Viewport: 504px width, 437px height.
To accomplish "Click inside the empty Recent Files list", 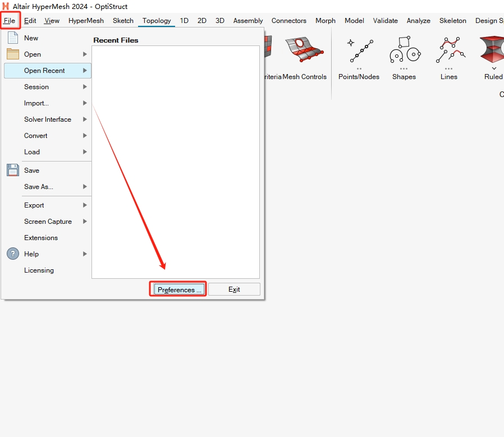I will (176, 162).
